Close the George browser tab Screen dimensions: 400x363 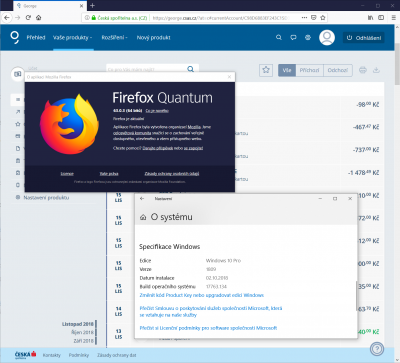click(82, 6)
